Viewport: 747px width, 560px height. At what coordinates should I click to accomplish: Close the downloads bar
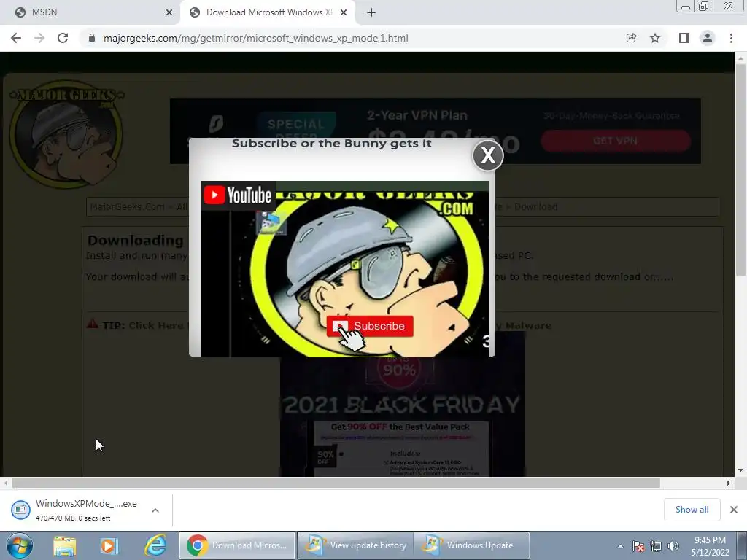click(x=734, y=510)
